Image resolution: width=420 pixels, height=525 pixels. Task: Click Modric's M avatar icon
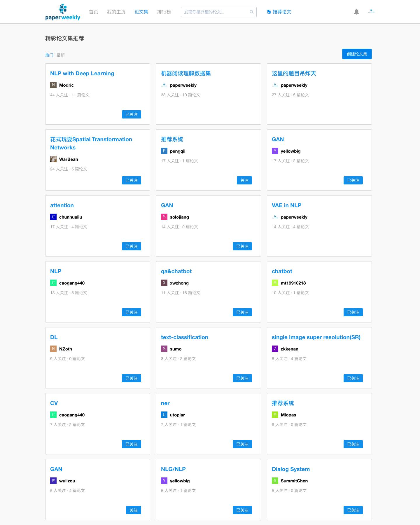[53, 85]
